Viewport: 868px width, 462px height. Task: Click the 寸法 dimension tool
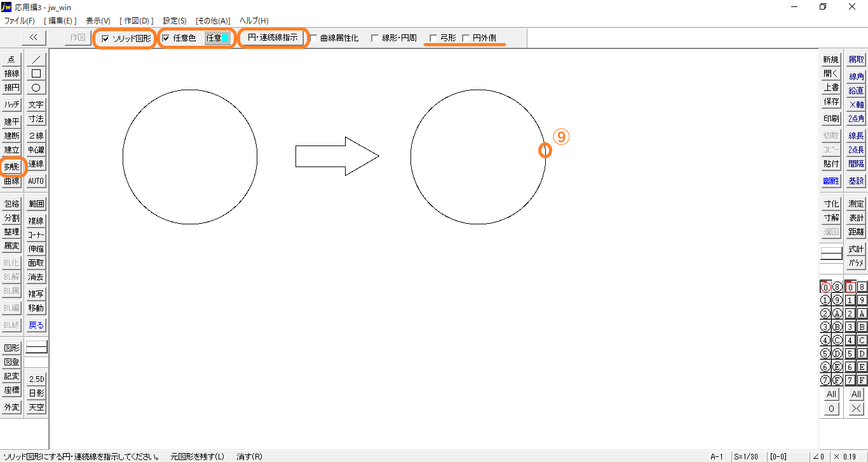click(36, 119)
